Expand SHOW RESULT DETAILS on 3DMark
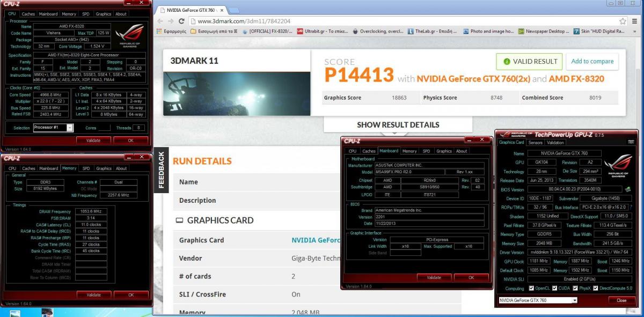 [398, 124]
